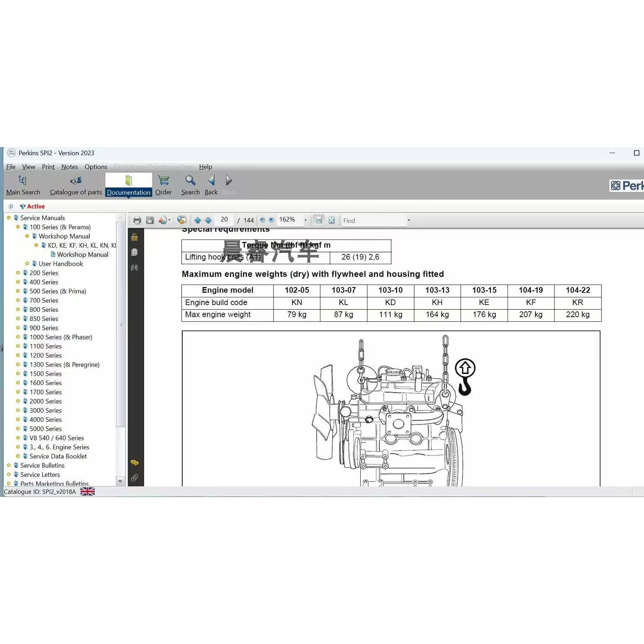
Task: Open the attachments paperclip panel icon
Action: (134, 478)
